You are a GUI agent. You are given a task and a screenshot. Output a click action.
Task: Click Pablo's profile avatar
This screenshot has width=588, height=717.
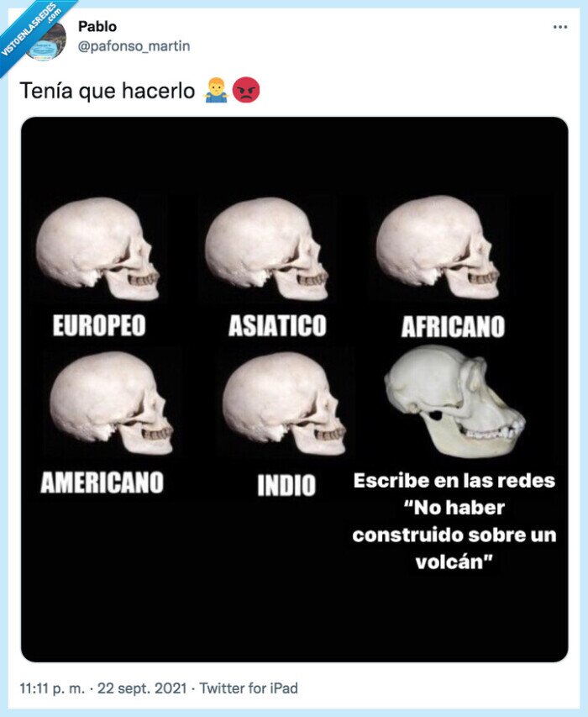click(x=45, y=41)
